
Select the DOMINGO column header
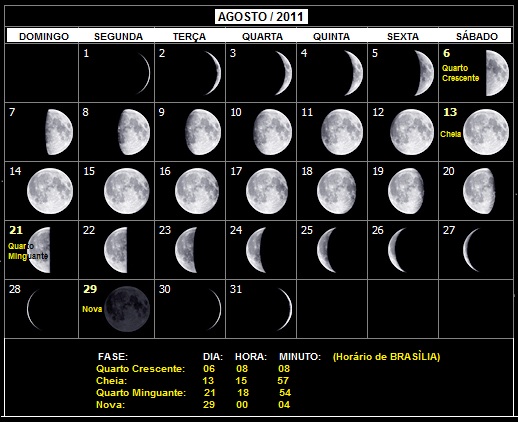tap(44, 36)
